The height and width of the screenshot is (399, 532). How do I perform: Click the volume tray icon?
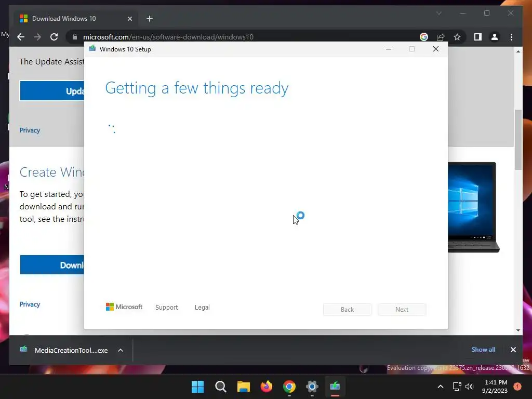pos(469,387)
